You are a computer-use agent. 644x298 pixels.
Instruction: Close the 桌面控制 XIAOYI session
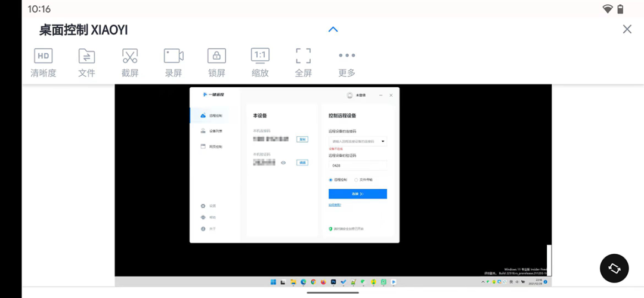pos(627,29)
